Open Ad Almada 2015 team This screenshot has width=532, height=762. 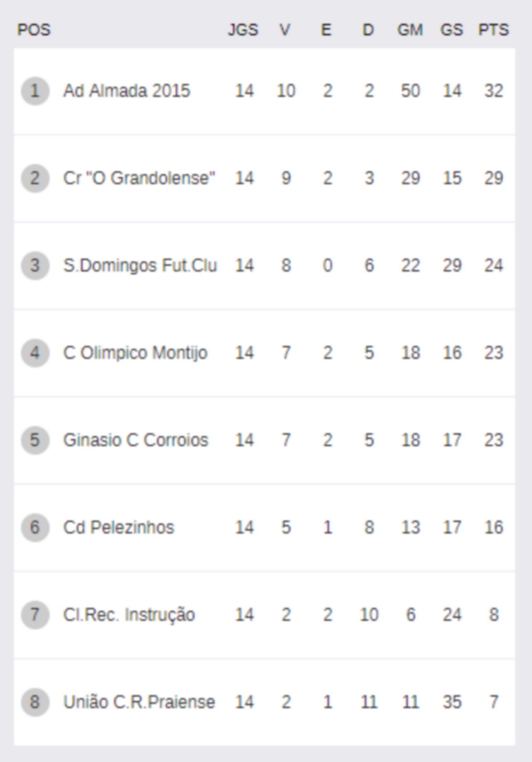tap(127, 91)
